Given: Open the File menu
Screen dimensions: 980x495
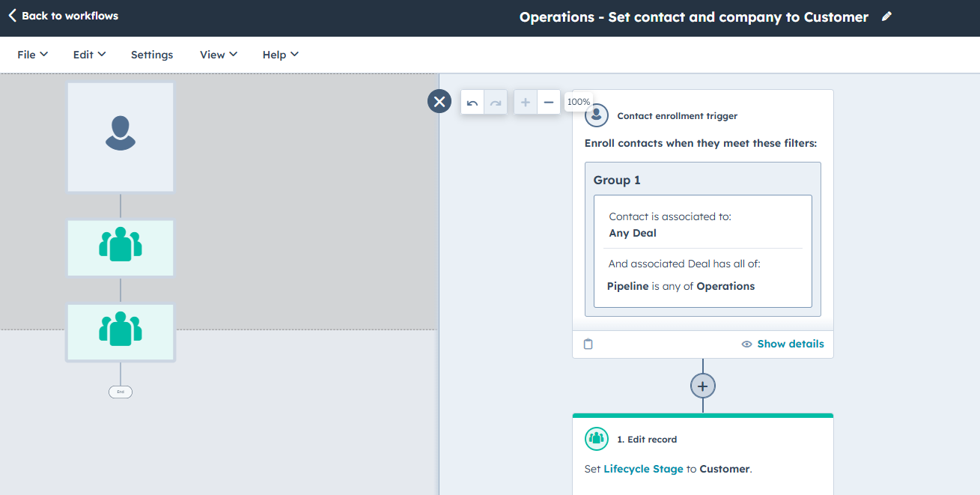Looking at the screenshot, I should point(33,55).
